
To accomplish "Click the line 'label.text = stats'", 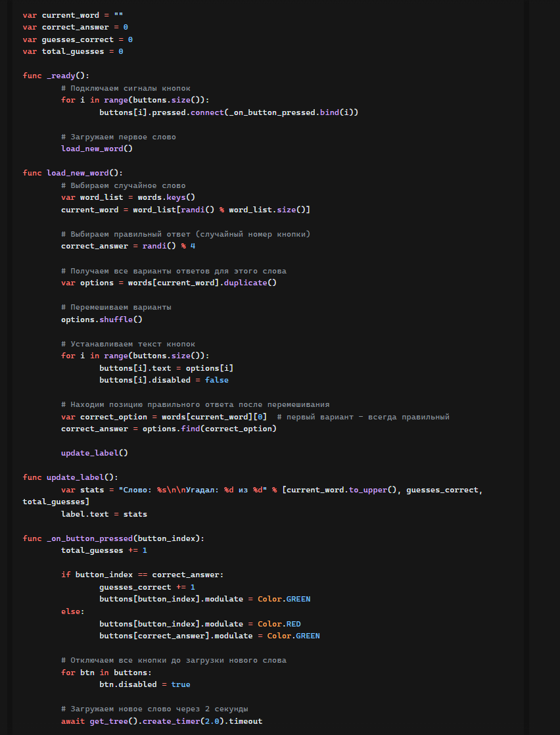I will [104, 515].
